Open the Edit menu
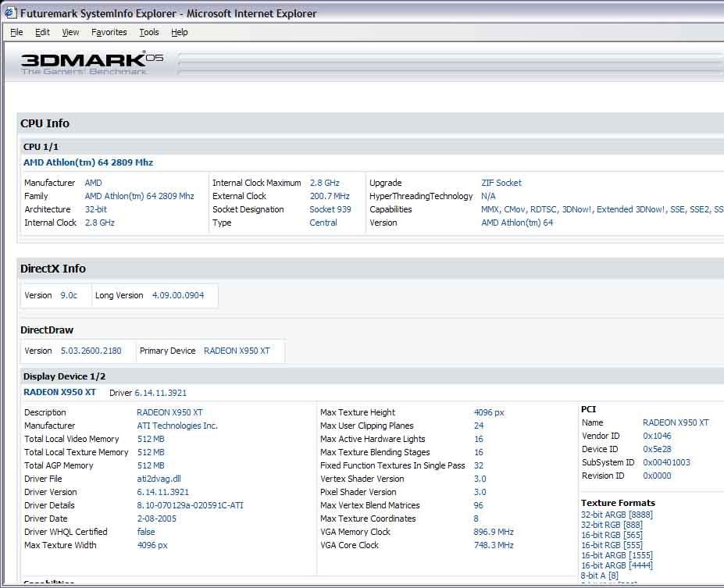This screenshot has width=724, height=588. pyautogui.click(x=42, y=32)
